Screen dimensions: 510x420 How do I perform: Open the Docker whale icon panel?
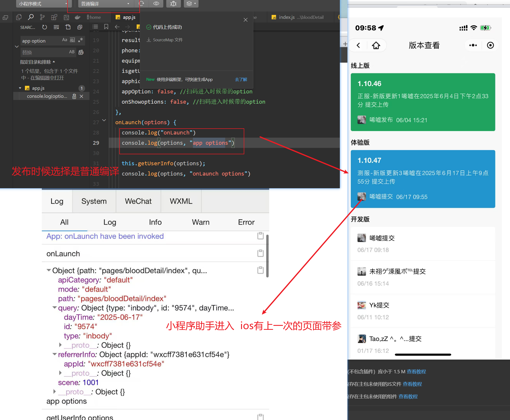click(x=78, y=17)
